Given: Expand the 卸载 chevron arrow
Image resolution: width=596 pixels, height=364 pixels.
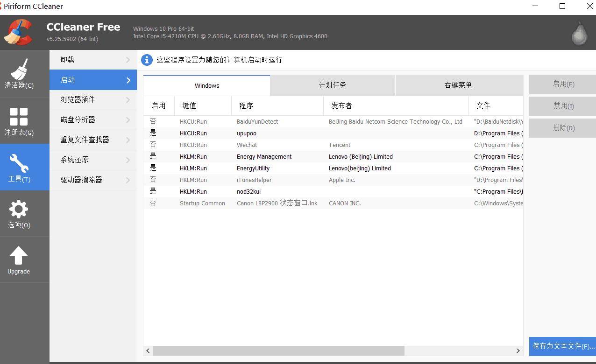Looking at the screenshot, I should click(128, 60).
